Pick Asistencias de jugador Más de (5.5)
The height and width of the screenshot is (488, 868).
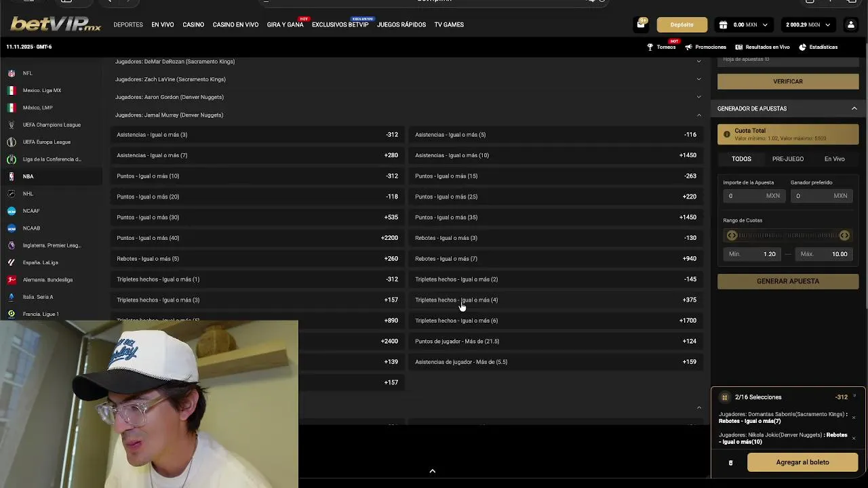click(x=556, y=362)
